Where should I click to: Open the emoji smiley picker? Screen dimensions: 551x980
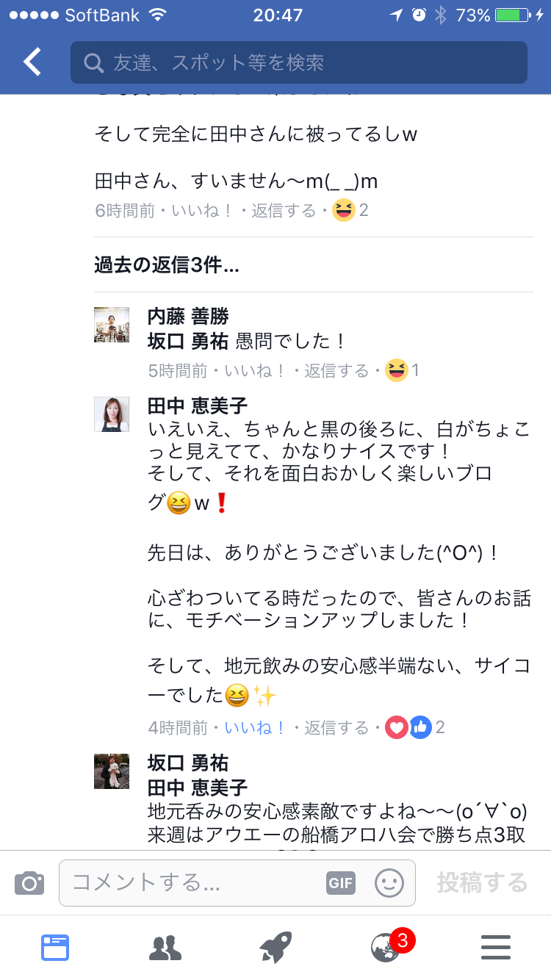click(x=389, y=882)
